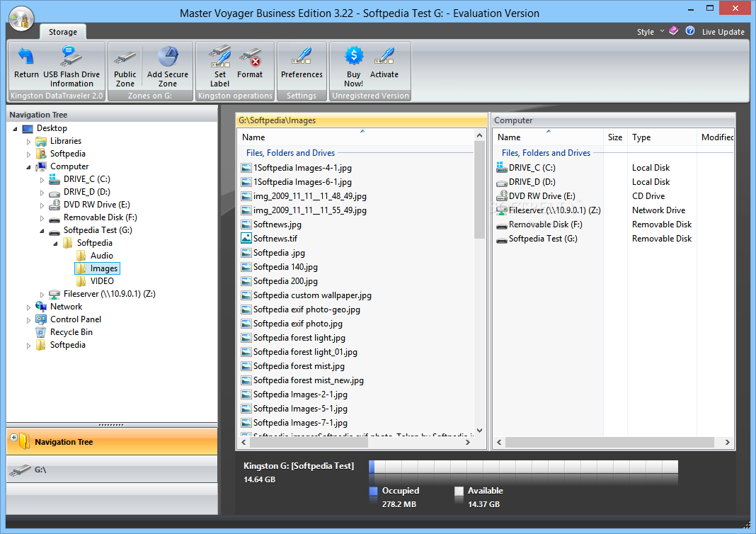The height and width of the screenshot is (534, 756).
Task: Select Softpedia forest light_01.jpg
Action: (299, 352)
